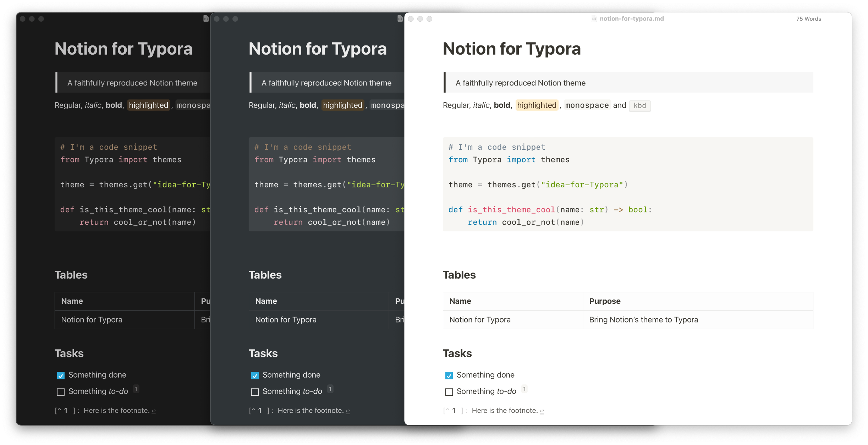868x445 pixels.
Task: Click the italic 'to-do' word in the light window
Action: pos(506,391)
